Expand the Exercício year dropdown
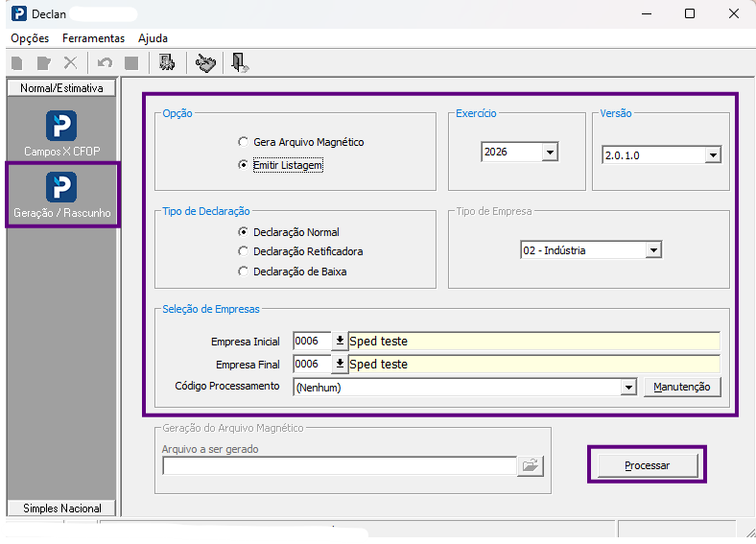This screenshot has height=544, width=756. point(550,152)
